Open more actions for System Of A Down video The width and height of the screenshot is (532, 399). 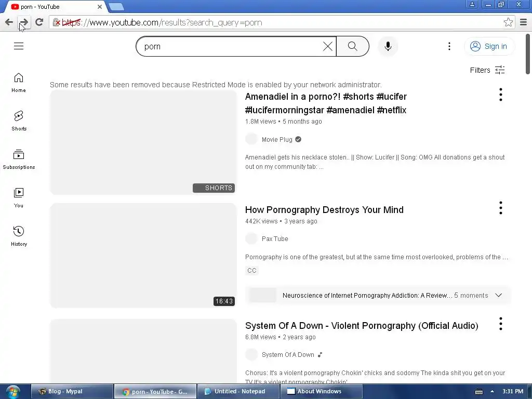pyautogui.click(x=500, y=324)
